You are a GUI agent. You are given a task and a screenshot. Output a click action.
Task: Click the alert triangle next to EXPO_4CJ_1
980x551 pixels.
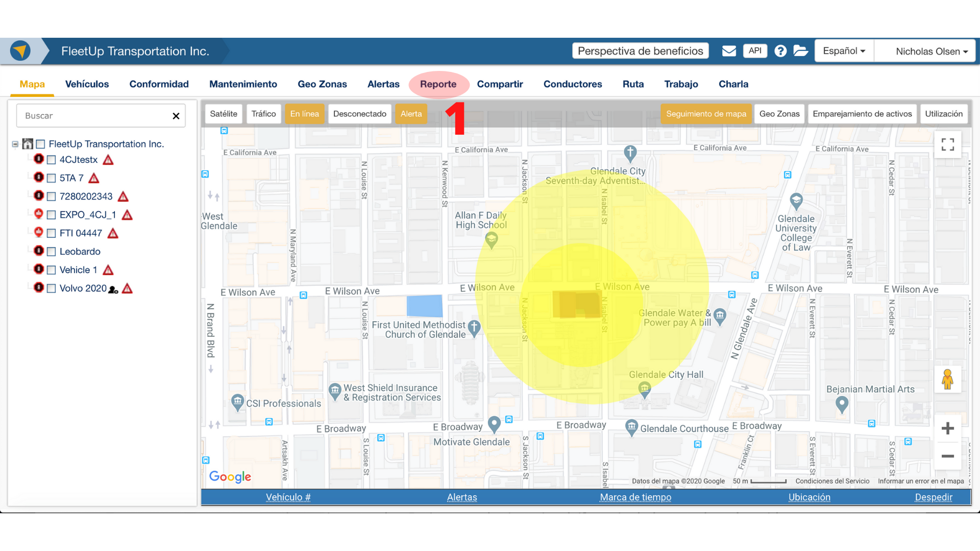127,215
